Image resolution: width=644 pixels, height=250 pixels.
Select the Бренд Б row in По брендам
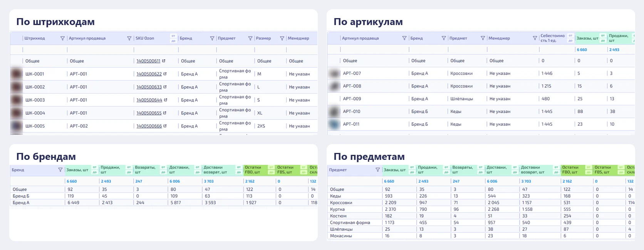coord(164,196)
